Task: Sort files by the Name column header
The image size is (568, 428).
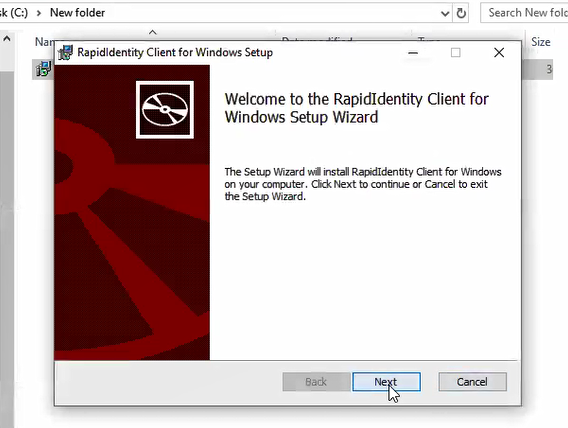Action: pyautogui.click(x=45, y=42)
